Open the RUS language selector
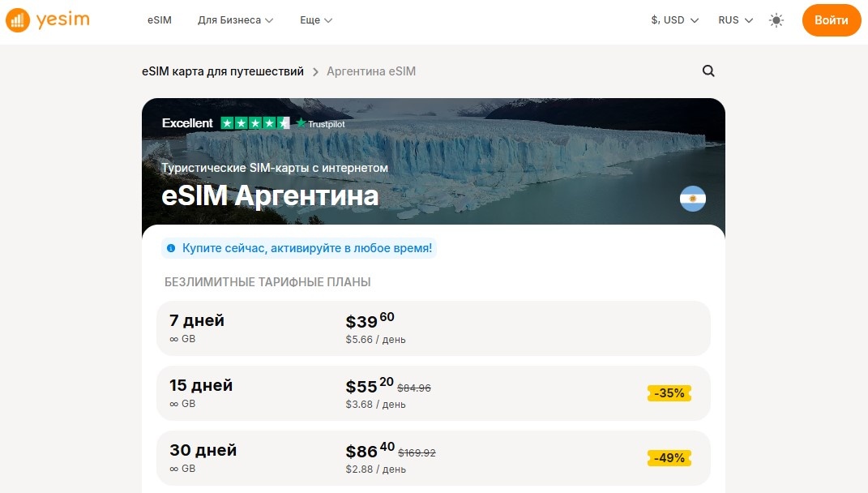 [733, 19]
